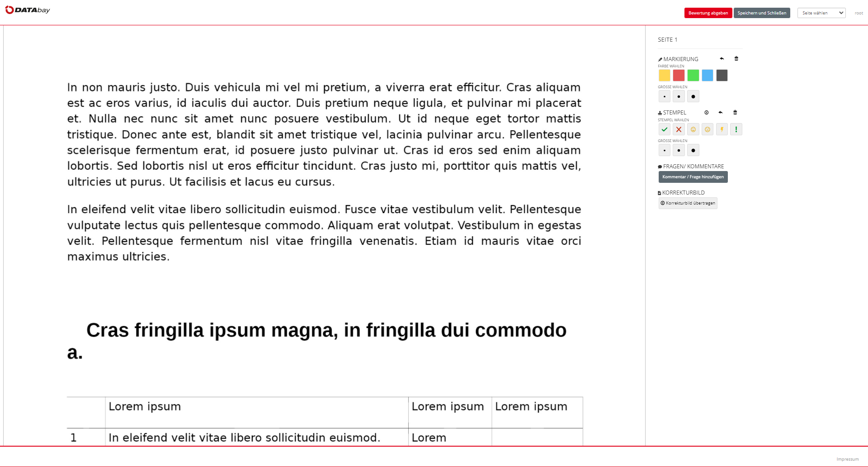
Task: Open the Impressum link
Action: (848, 459)
